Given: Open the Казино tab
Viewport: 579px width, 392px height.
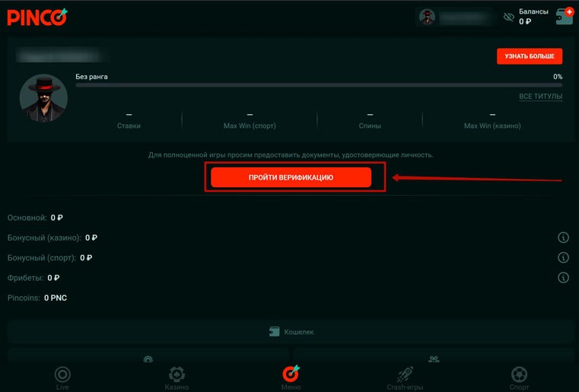Looking at the screenshot, I should click(x=177, y=378).
